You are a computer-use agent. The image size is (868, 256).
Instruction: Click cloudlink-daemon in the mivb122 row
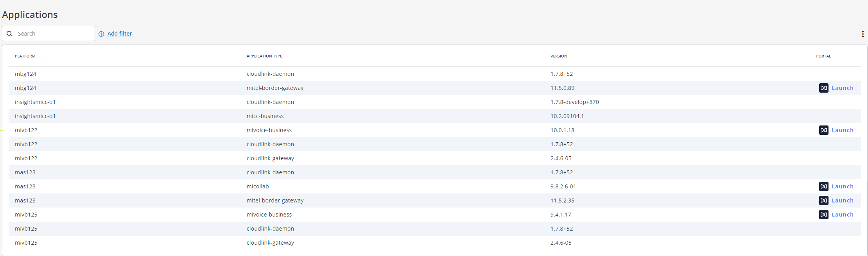point(270,144)
